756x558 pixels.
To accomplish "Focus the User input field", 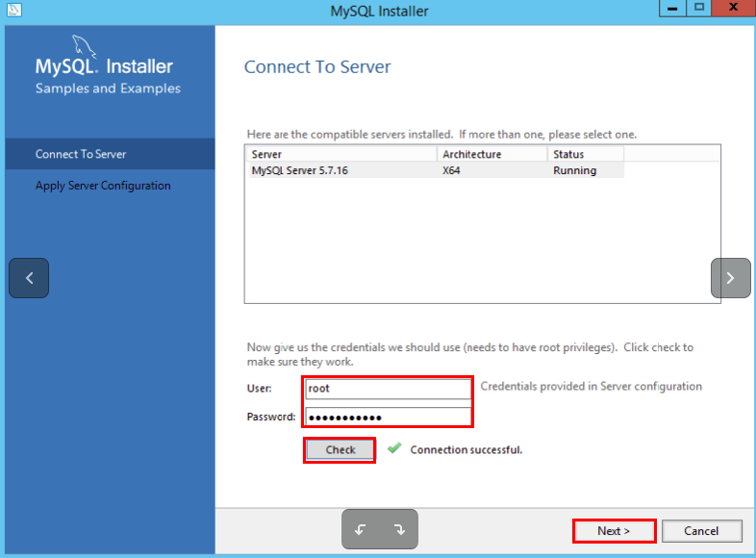I will [x=389, y=389].
